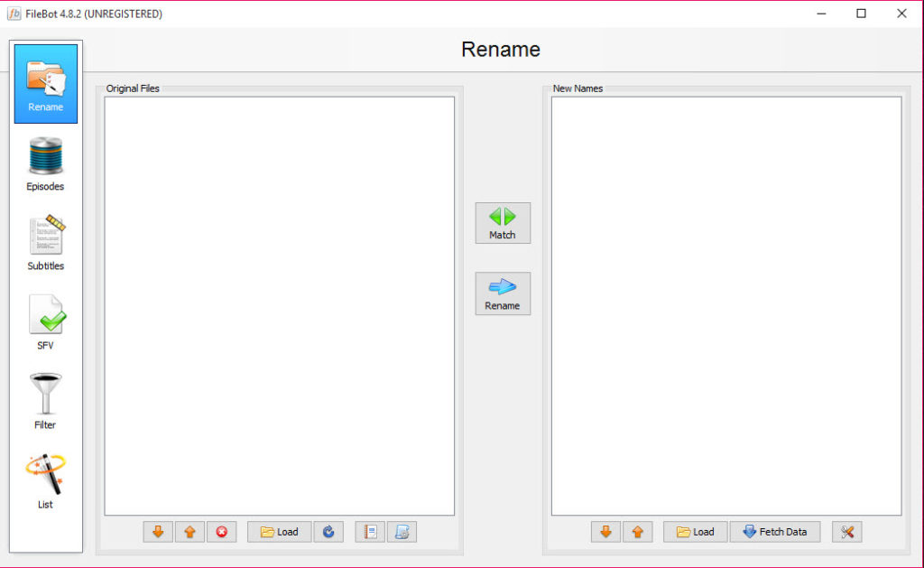Move down in the Original Files list
This screenshot has width=924, height=568.
[x=158, y=532]
